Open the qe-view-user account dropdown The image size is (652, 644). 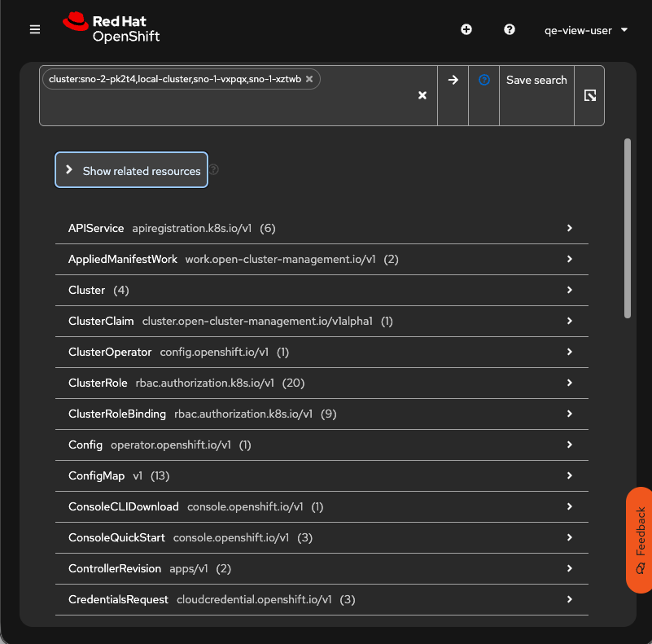click(585, 30)
